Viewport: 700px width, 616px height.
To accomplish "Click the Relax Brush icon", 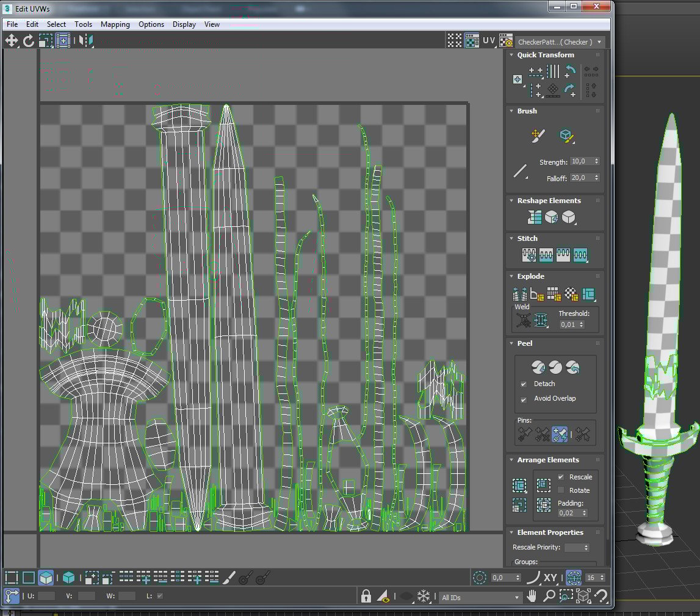I will (x=566, y=135).
